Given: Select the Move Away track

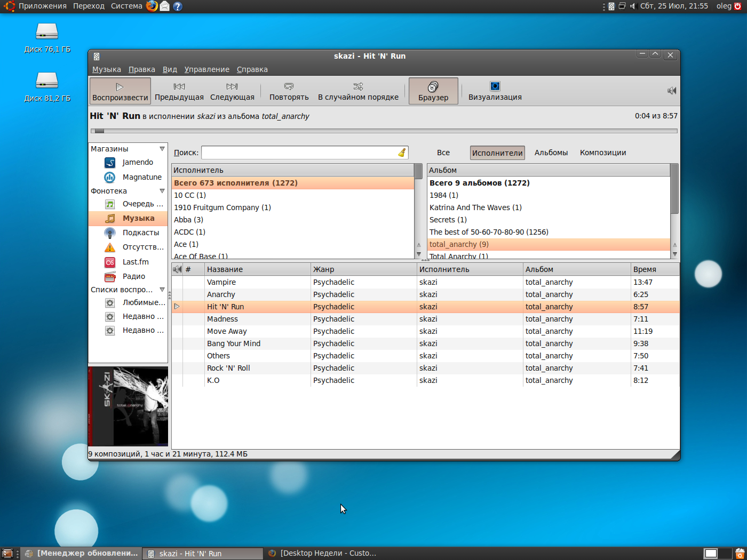Looking at the screenshot, I should [x=425, y=331].
